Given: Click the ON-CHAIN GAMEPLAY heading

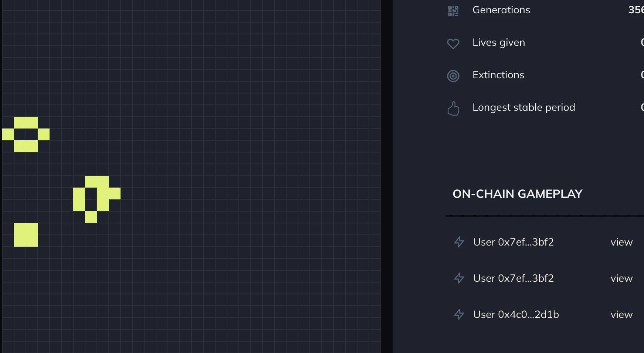Looking at the screenshot, I should [517, 194].
